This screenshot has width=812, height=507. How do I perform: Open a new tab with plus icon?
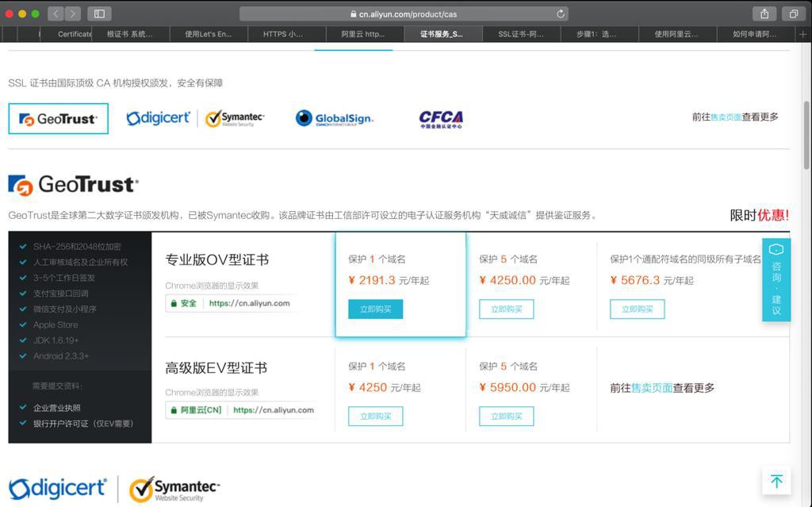click(x=802, y=34)
